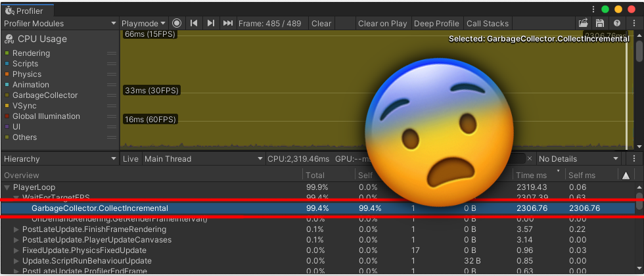The image size is (644, 276).
Task: Select the Profiler window tab
Action: (x=28, y=11)
